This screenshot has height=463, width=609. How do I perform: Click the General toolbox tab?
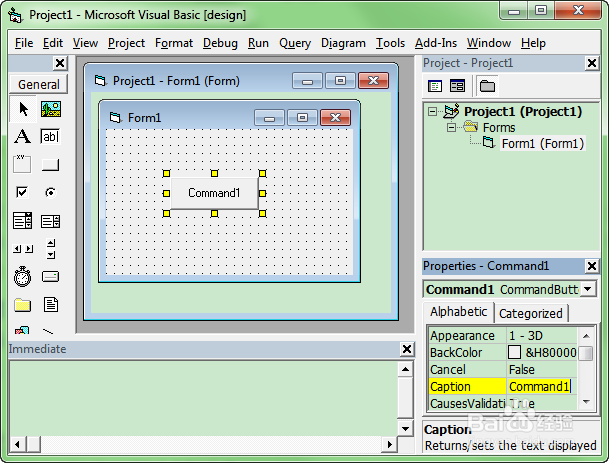(x=39, y=84)
